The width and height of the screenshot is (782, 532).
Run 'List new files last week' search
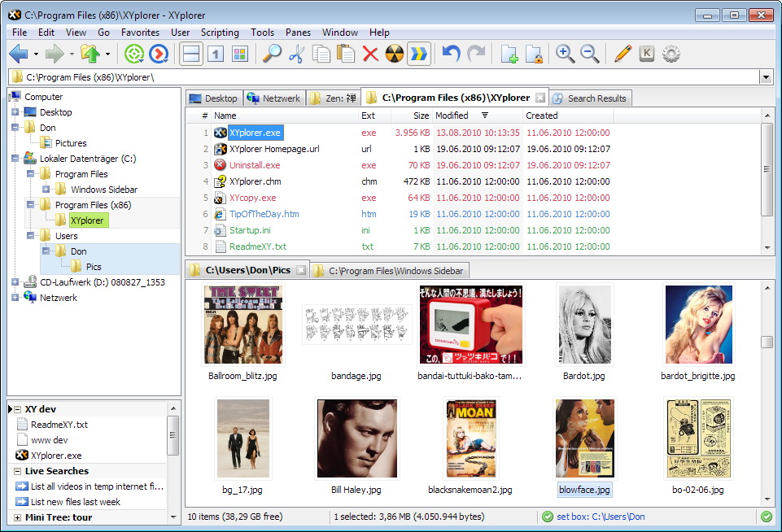75,502
